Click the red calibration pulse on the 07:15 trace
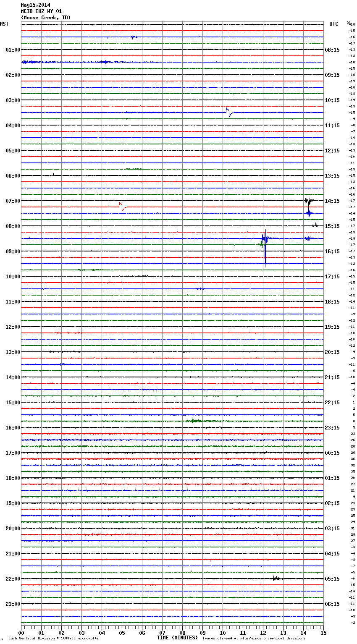Viewport: 357px width, 644px height. tap(122, 207)
